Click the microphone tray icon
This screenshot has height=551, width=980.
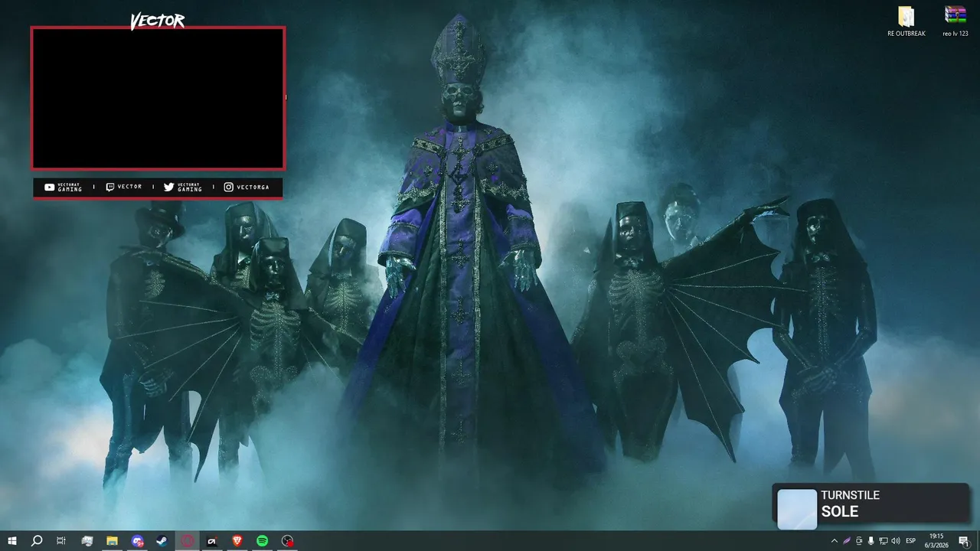coord(871,541)
